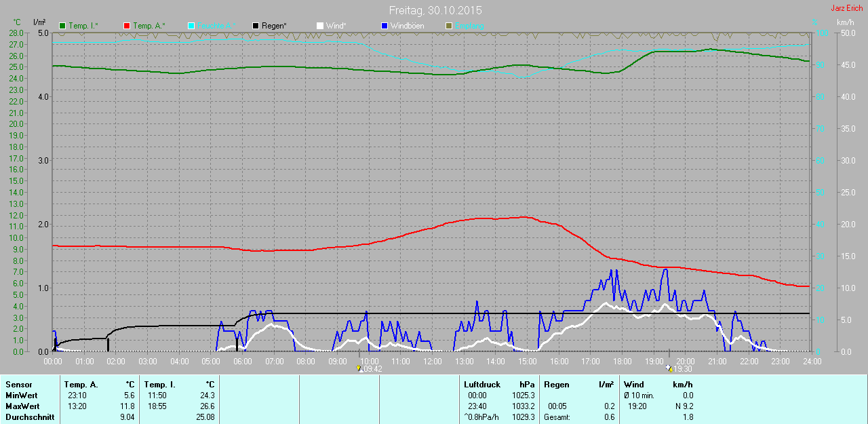Click the date title Freitag, 30.10.2015
This screenshot has height=424, width=868.
click(435, 11)
